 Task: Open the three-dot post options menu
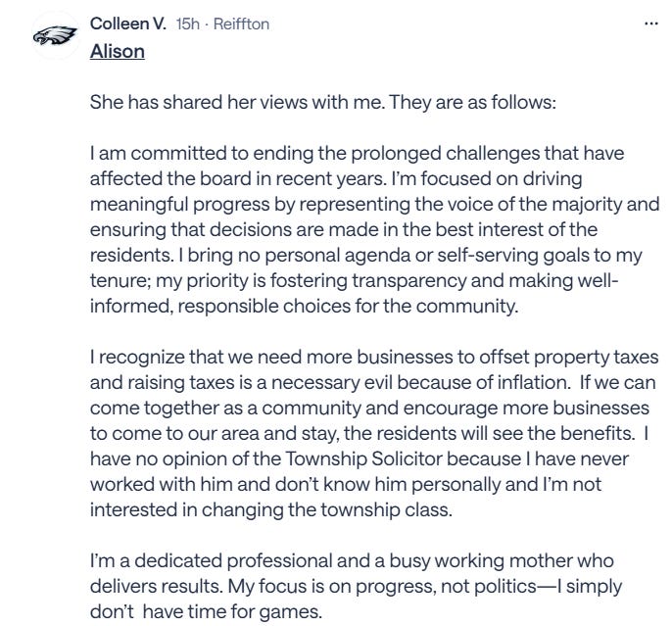(x=651, y=23)
